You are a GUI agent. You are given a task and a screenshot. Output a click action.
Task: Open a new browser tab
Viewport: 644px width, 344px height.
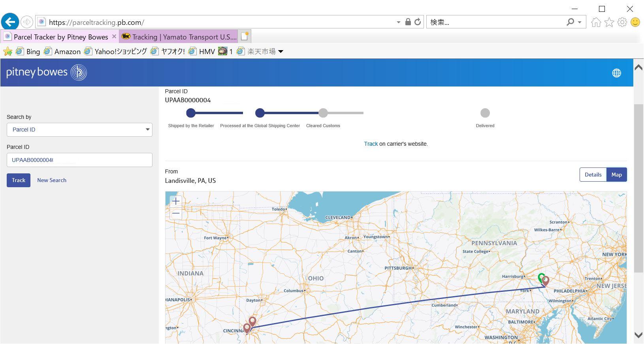tap(245, 36)
